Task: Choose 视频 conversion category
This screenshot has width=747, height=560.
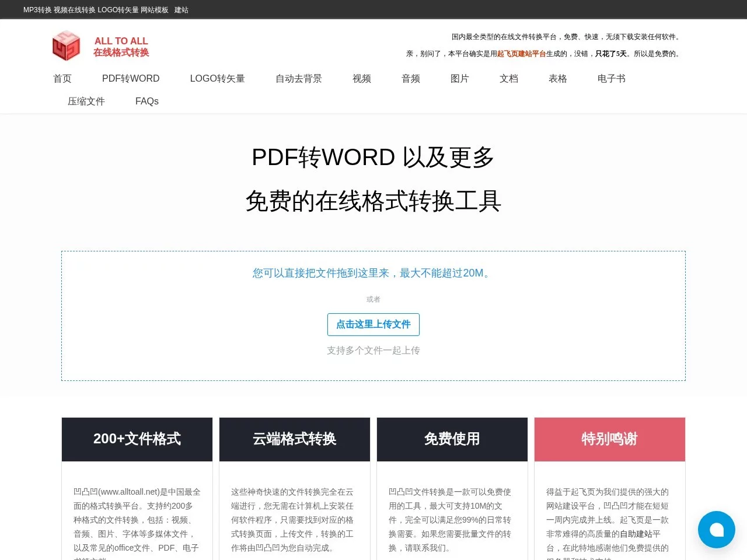Action: point(362,79)
